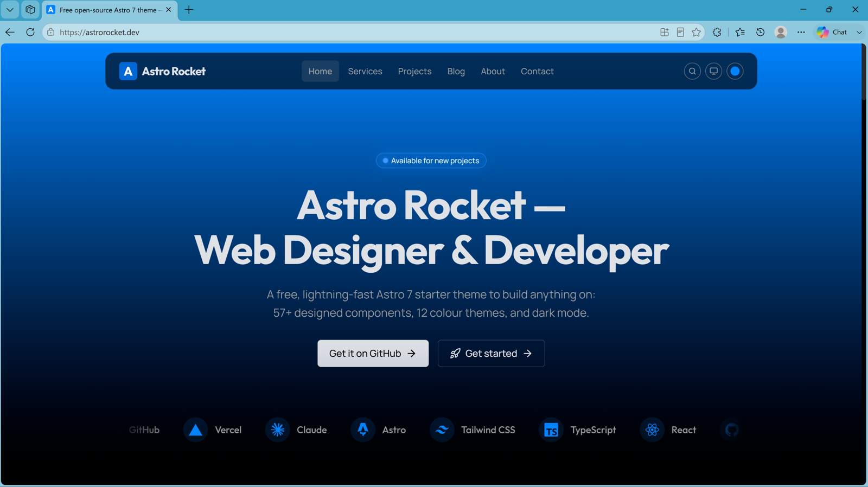
Task: Open the tab search chevron dropdown
Action: [x=10, y=10]
